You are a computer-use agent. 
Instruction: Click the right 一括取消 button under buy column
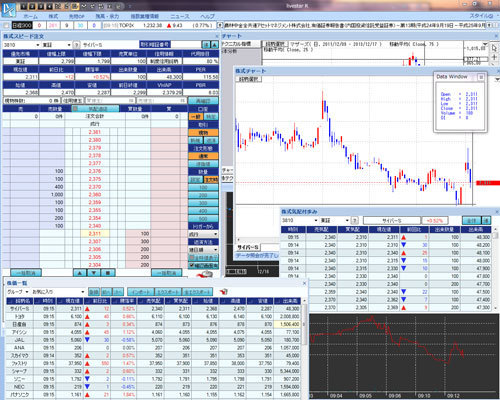pos(166,273)
